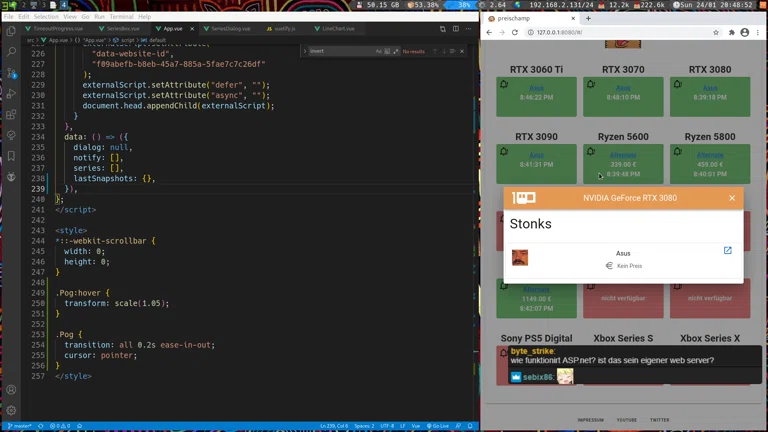This screenshot has height=432, width=768.
Task: Toggle notification bell on RTX 3060 Ti card
Action: pos(504,85)
